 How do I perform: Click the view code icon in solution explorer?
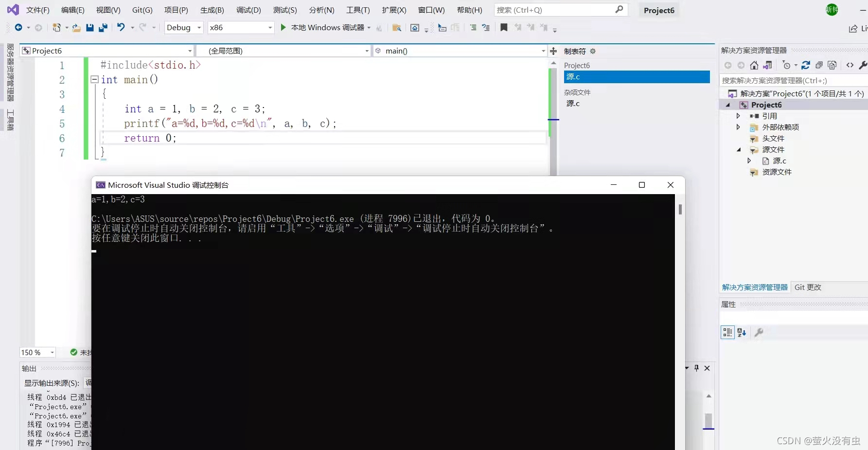pos(850,65)
